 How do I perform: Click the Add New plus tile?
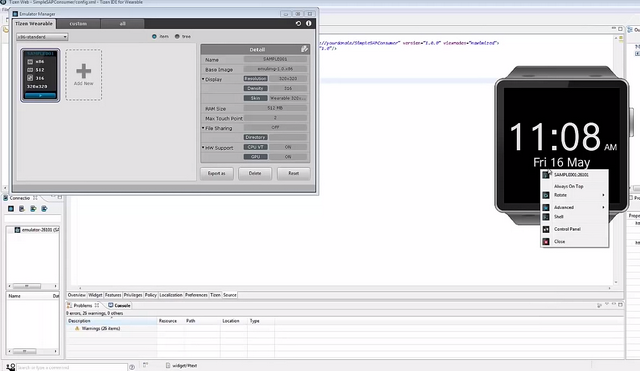tap(84, 75)
